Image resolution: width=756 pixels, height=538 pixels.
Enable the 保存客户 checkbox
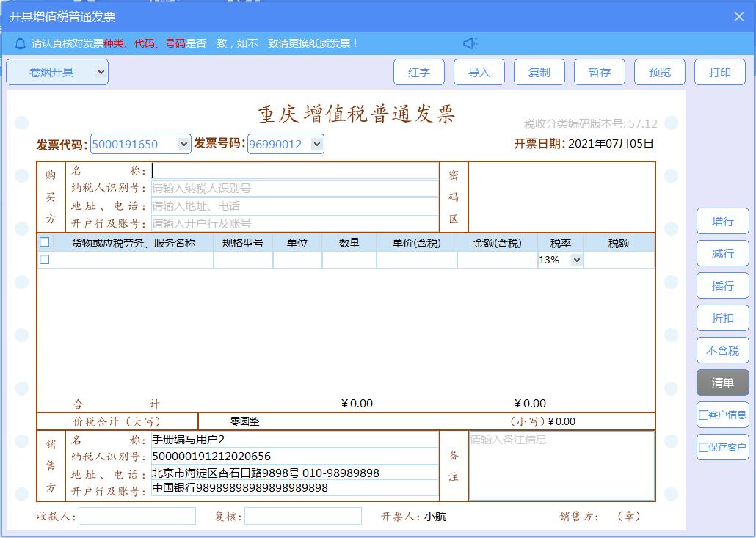tap(702, 447)
